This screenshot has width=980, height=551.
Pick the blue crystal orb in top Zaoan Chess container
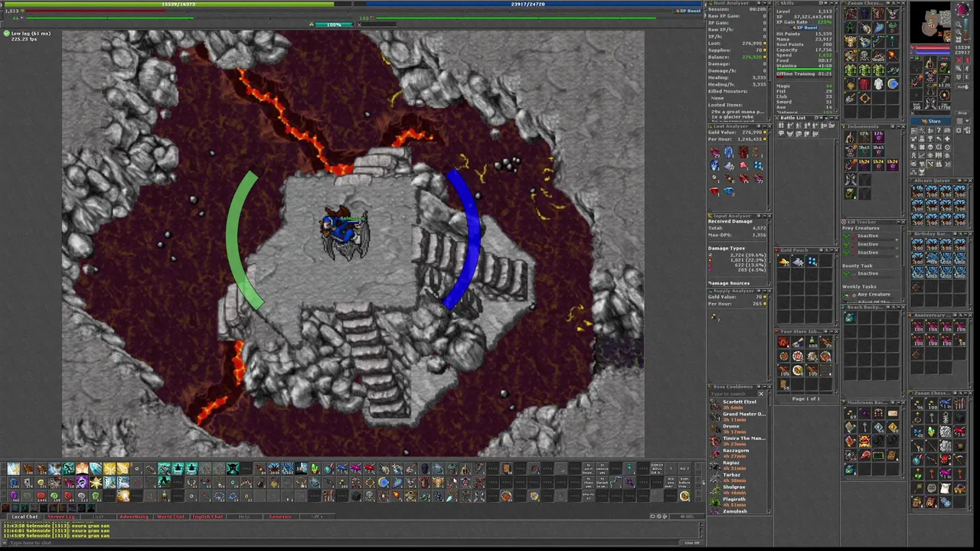pyautogui.click(x=892, y=84)
